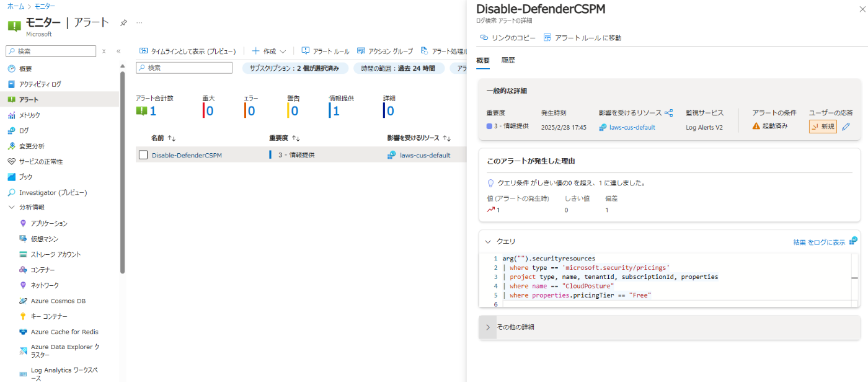Click the Azure Cache for Redis icon
The width and height of the screenshot is (868, 382).
23,332
